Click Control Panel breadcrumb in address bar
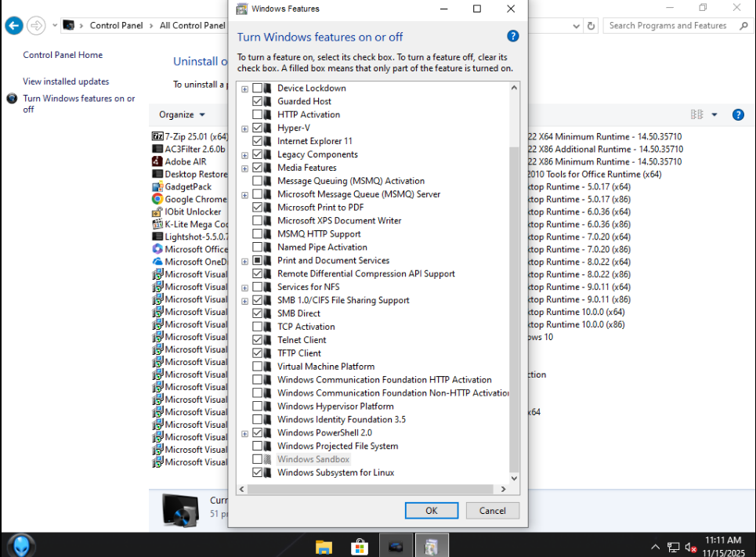 pos(116,26)
